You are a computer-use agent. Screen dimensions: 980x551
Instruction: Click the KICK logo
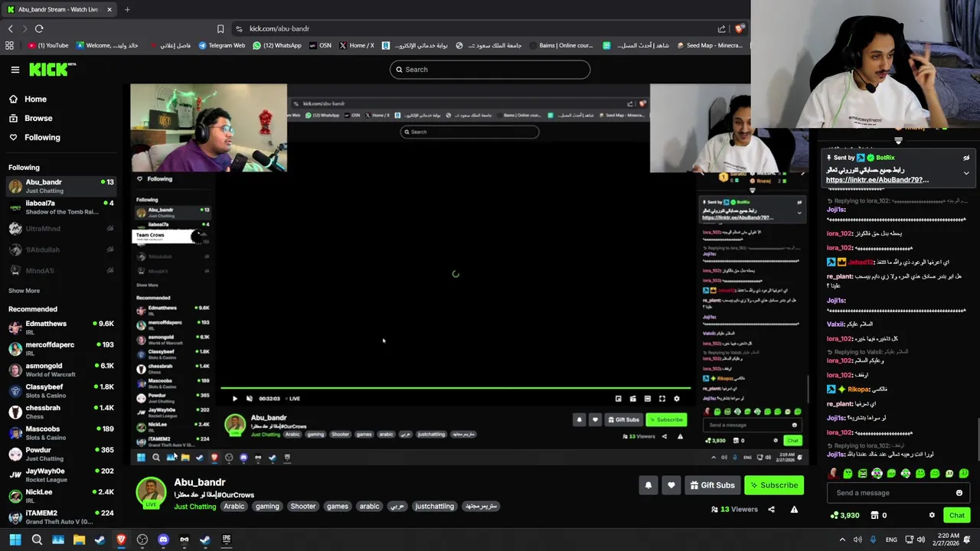point(52,70)
